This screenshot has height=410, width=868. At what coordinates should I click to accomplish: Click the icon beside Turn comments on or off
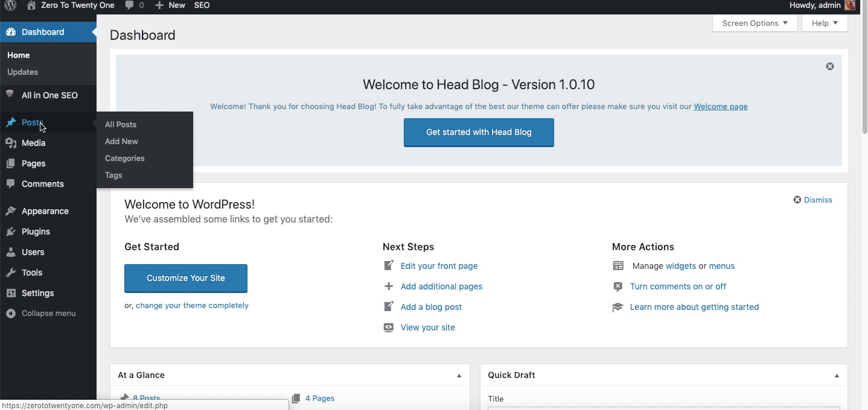pyautogui.click(x=617, y=286)
